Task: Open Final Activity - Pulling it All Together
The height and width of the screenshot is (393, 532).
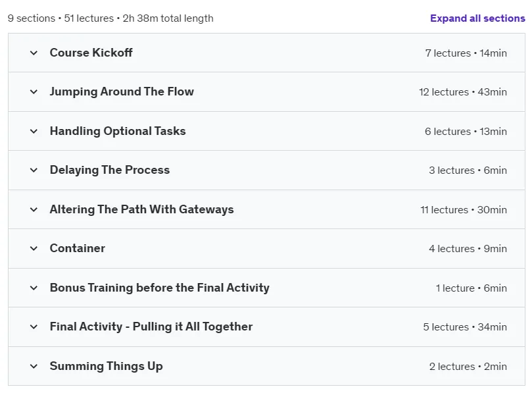Action: pos(151,327)
